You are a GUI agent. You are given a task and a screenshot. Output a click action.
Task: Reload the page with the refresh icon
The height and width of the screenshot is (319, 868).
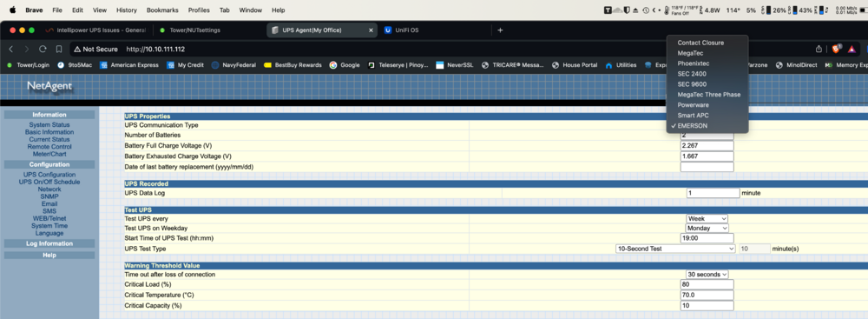[43, 49]
